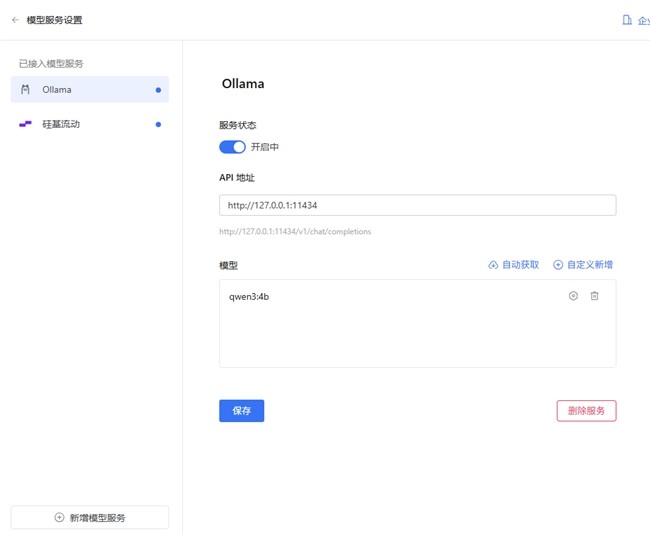Image resolution: width=650 pixels, height=535 pixels.
Task: Select the qwen3:4b model entry
Action: (x=249, y=297)
